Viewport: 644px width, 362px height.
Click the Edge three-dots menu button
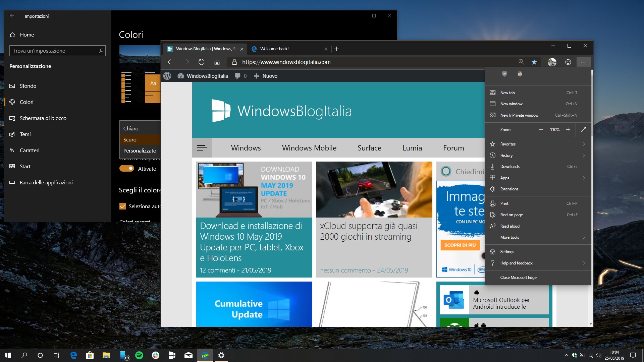[584, 62]
